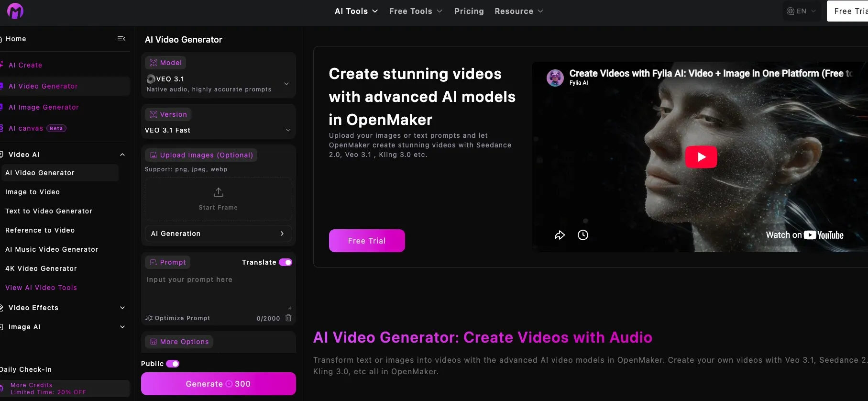Open the View AI Video Tools link
This screenshot has height=401, width=868.
(x=41, y=288)
